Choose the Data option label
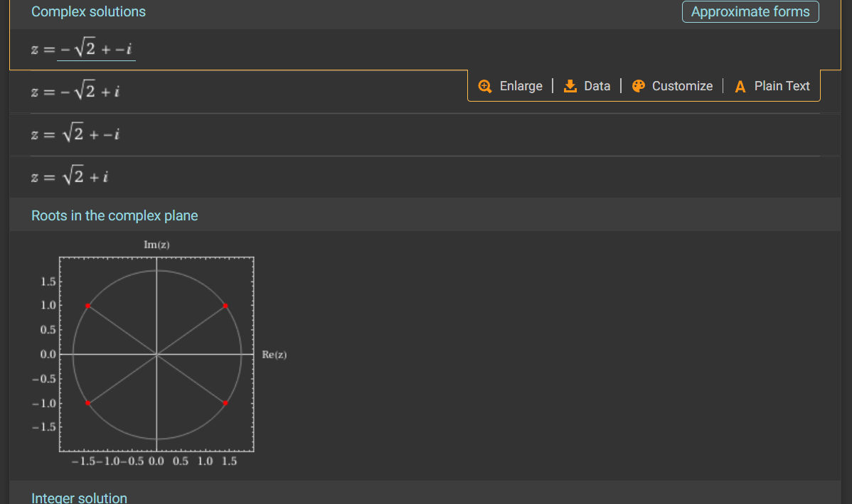852x504 pixels. pyautogui.click(x=597, y=86)
